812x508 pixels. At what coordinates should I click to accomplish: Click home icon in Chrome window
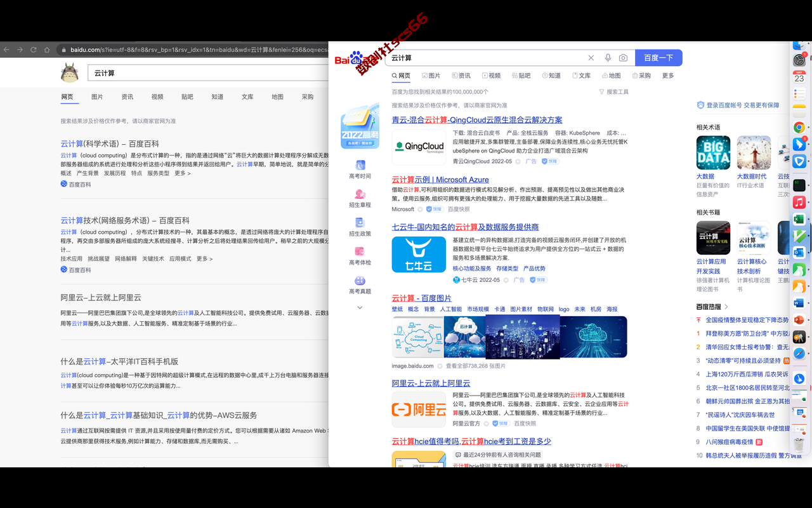pyautogui.click(x=47, y=50)
